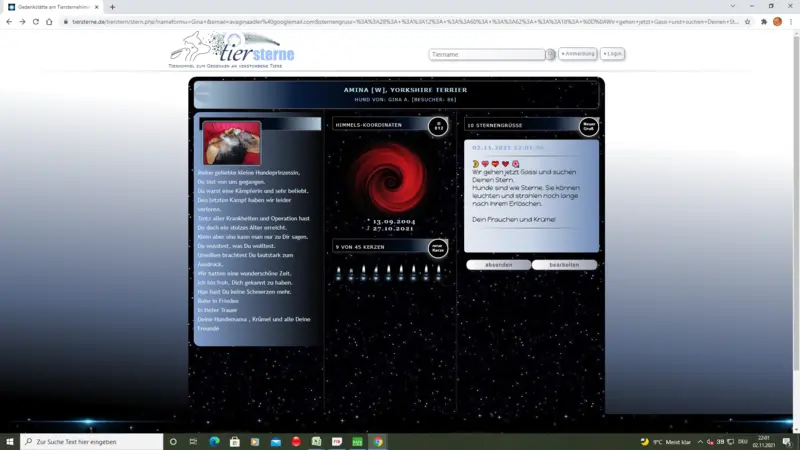800x450 pixels.
Task: Click into the Tiername search field
Action: point(487,55)
